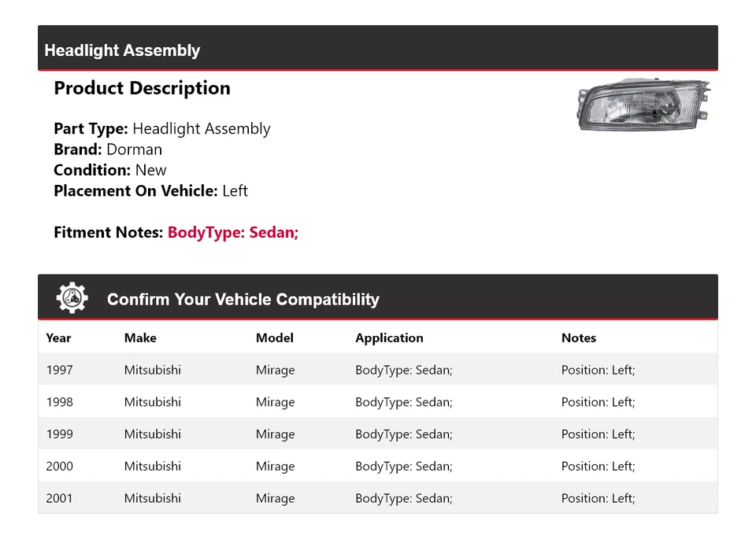Click the Product Description heading
Image resolution: width=756 pixels, height=539 pixels.
tap(142, 88)
